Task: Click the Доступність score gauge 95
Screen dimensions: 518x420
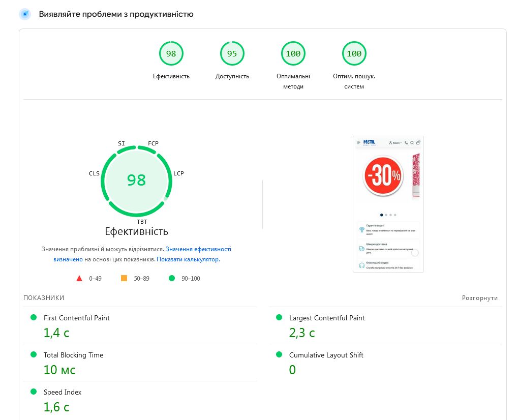Action: pos(232,54)
